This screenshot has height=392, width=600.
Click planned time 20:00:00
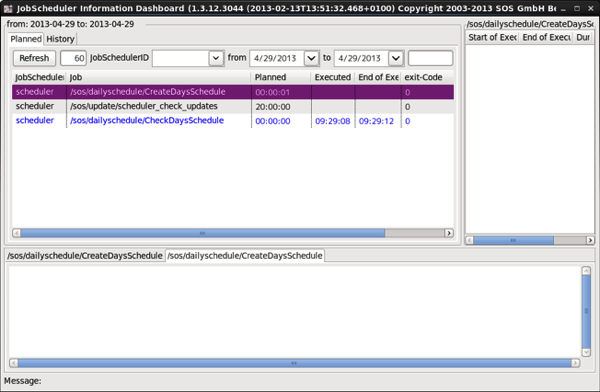tap(273, 107)
